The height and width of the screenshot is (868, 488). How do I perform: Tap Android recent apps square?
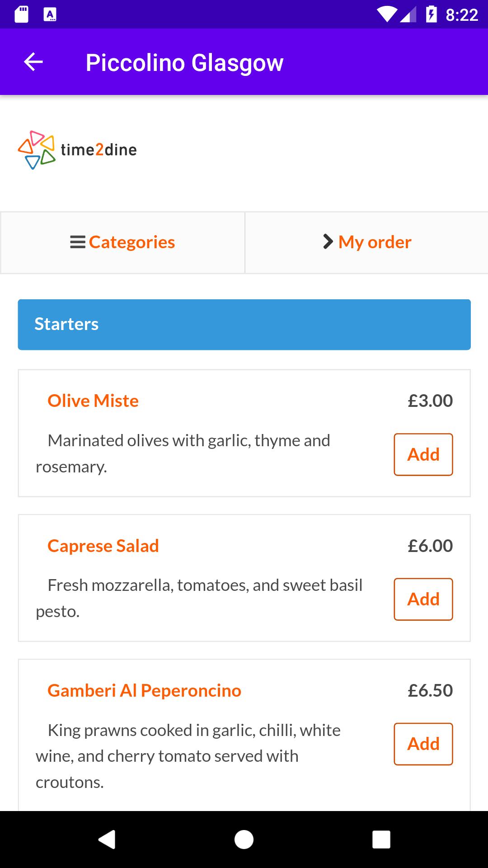click(x=381, y=840)
